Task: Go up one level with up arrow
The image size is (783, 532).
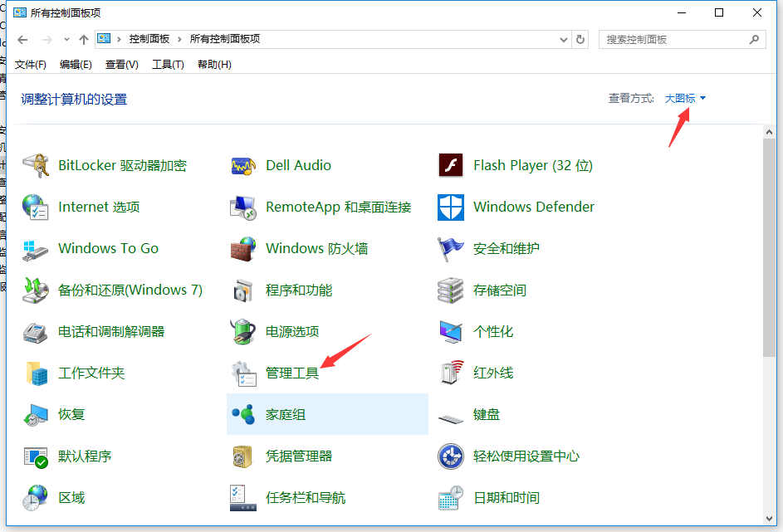Action: (x=84, y=40)
